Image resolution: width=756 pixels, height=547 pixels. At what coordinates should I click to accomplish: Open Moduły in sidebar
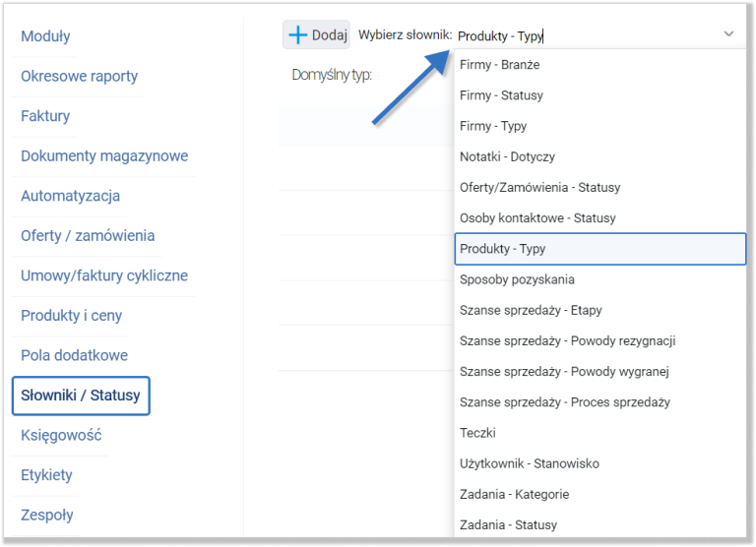tap(45, 36)
